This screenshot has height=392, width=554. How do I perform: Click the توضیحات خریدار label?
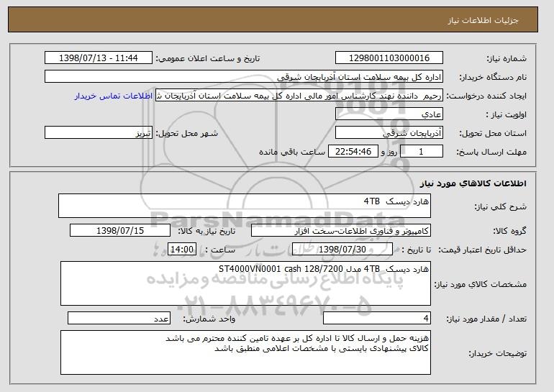pos(497,353)
